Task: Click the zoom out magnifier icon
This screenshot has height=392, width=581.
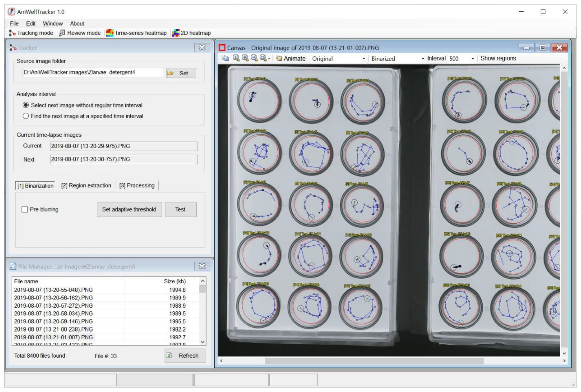Action: pyautogui.click(x=254, y=58)
